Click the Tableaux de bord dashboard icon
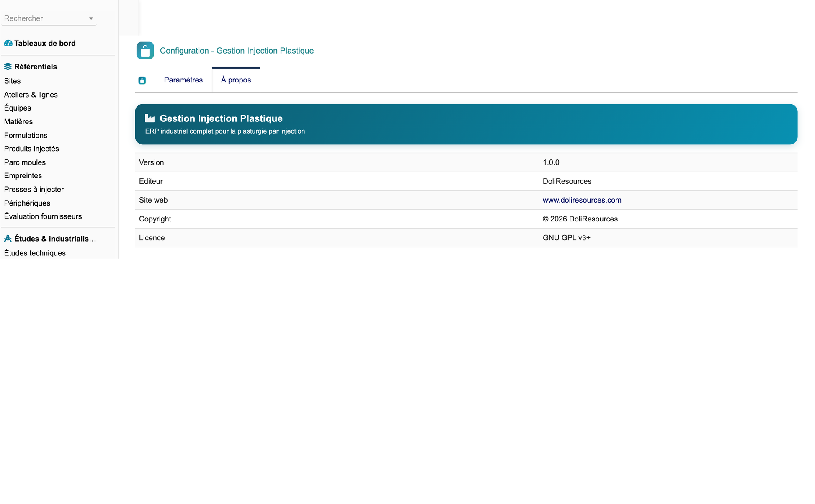 [8, 43]
